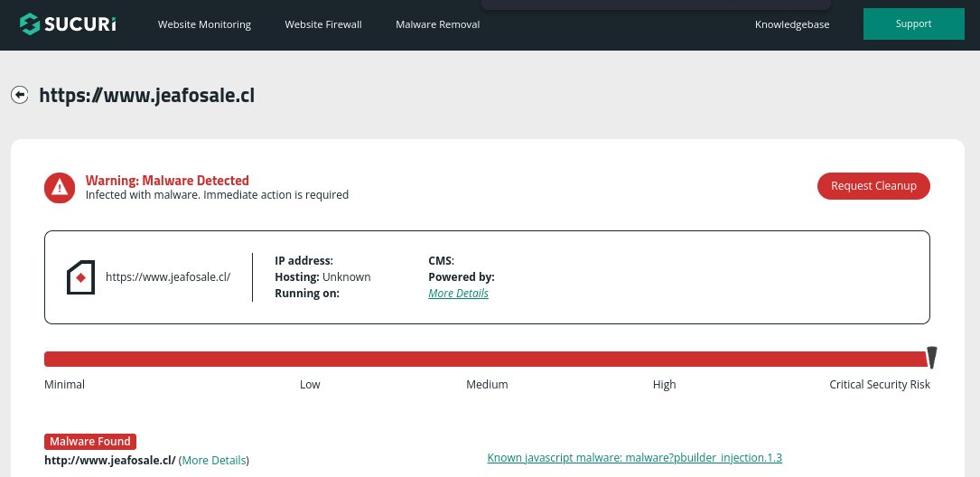
Task: Open More Details under Powered by
Action: click(458, 294)
